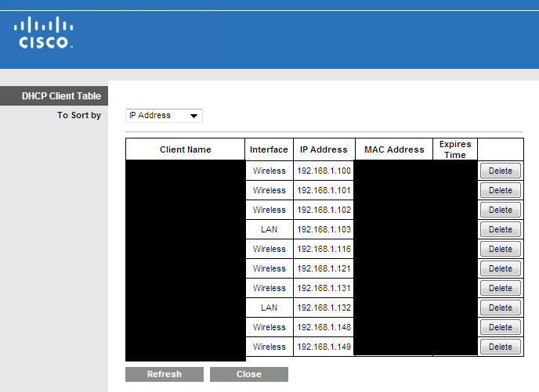Select IP address 192.168.1.149 cell
Viewport: 539px width, 392px height.
(324, 347)
